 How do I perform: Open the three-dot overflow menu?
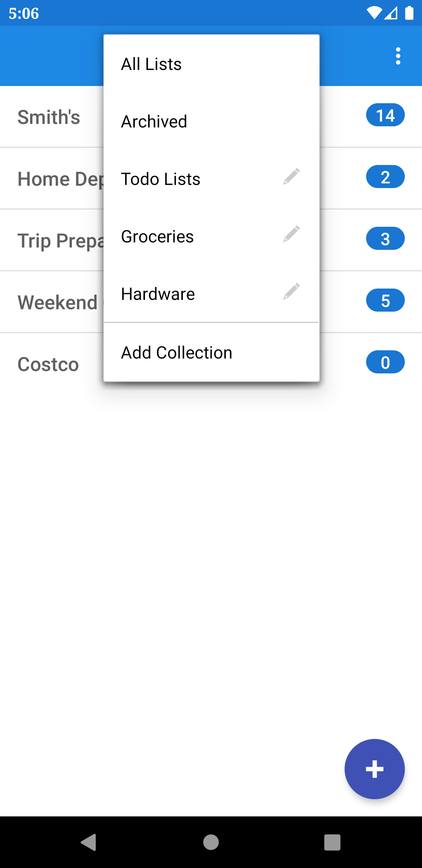(398, 56)
